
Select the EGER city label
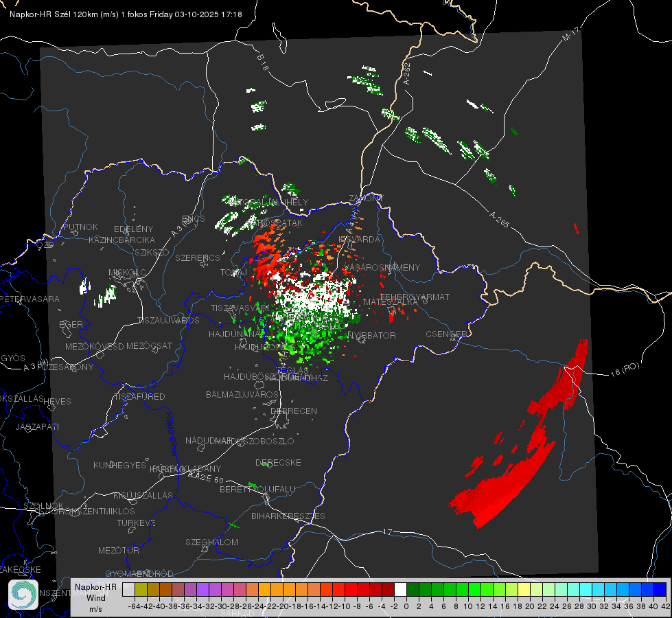(x=71, y=324)
